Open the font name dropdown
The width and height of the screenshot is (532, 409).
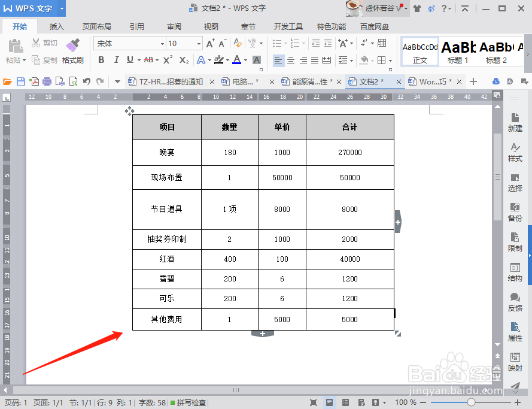(163, 43)
